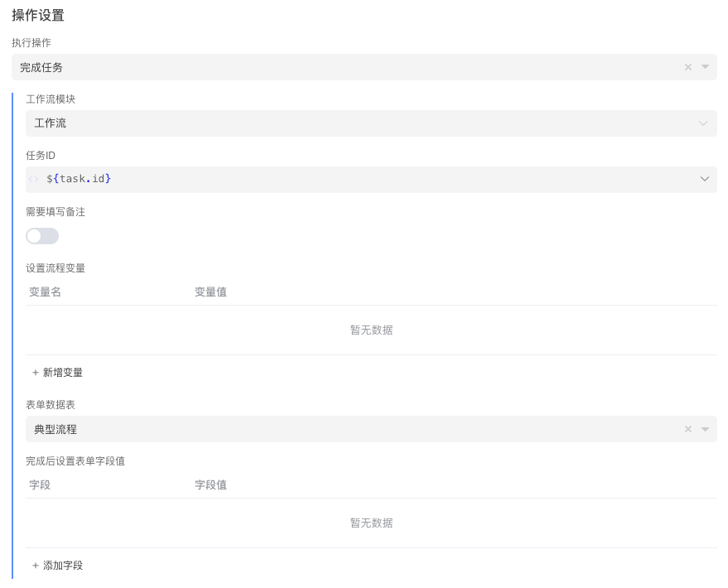
Task: Click the 字段值 column header
Action: 211,484
